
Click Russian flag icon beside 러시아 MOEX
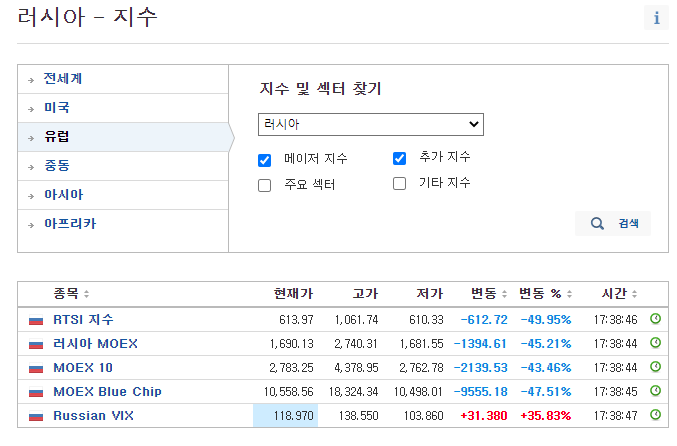pyautogui.click(x=36, y=344)
